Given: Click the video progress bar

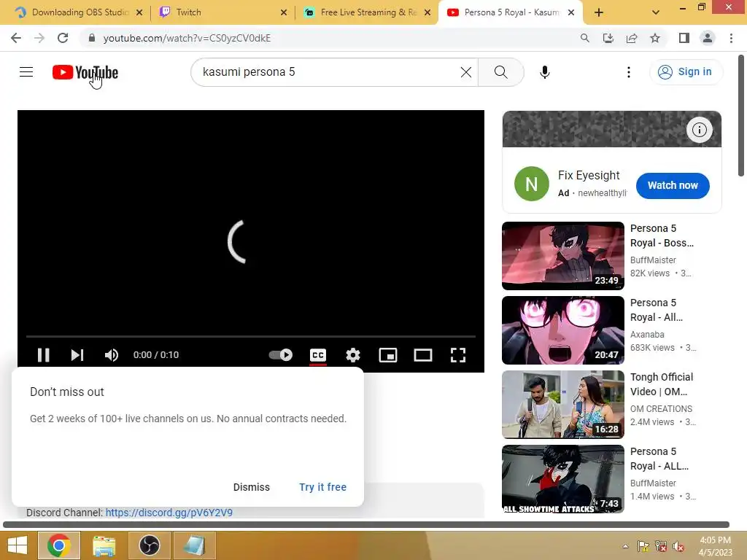Looking at the screenshot, I should pyautogui.click(x=251, y=336).
